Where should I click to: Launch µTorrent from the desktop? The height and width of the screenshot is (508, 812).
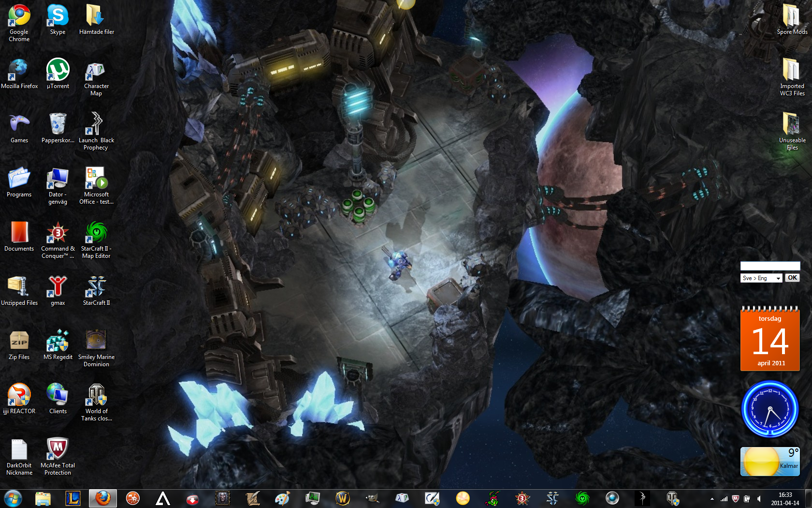(x=58, y=74)
